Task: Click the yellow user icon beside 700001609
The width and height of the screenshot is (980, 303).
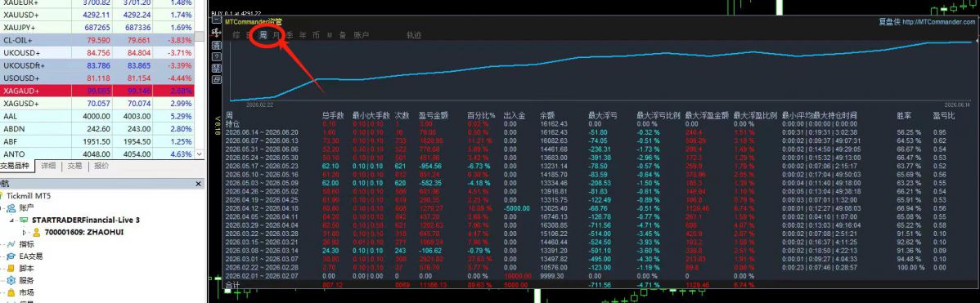Action: (x=37, y=232)
